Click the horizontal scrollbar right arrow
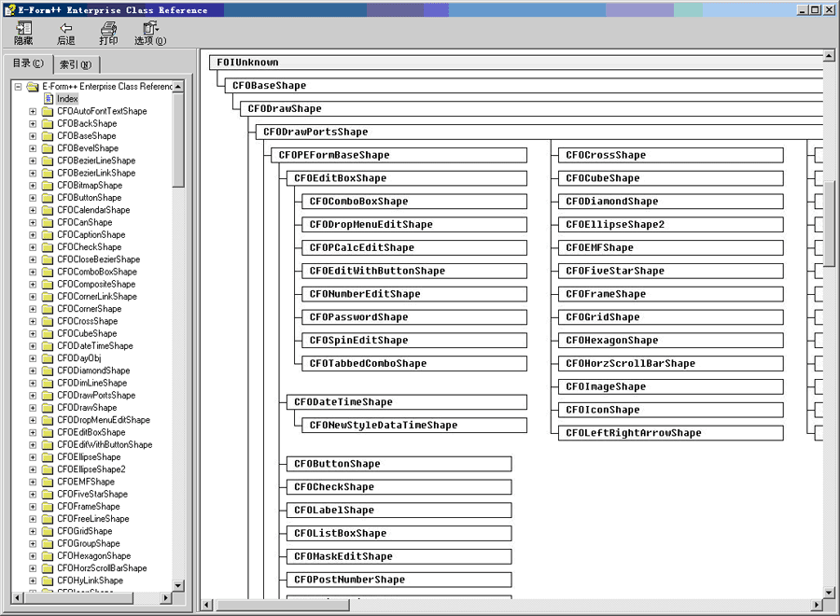The width and height of the screenshot is (840, 616). click(x=816, y=606)
